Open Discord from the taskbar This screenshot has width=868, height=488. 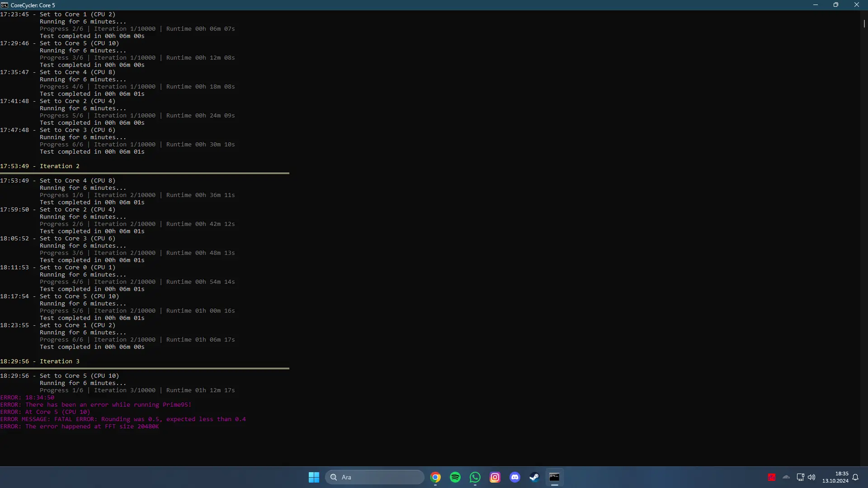coord(515,477)
